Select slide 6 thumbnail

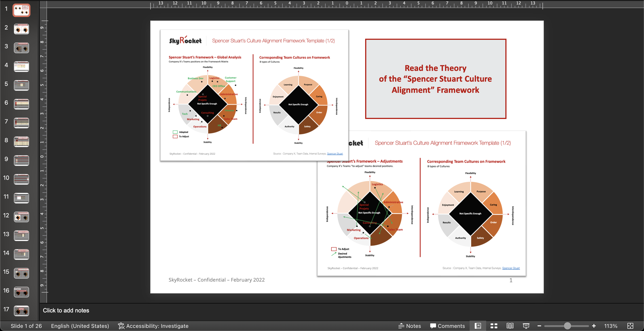tap(21, 104)
